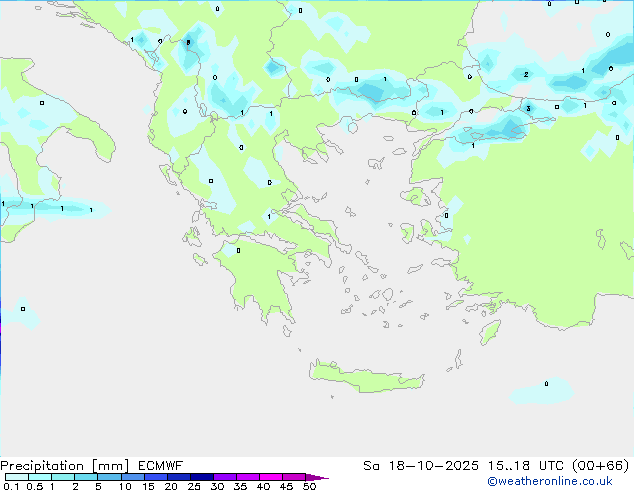Click the 35–40 mm legend swatch
Viewport: 634px width, 490px height.
[x=248, y=477]
